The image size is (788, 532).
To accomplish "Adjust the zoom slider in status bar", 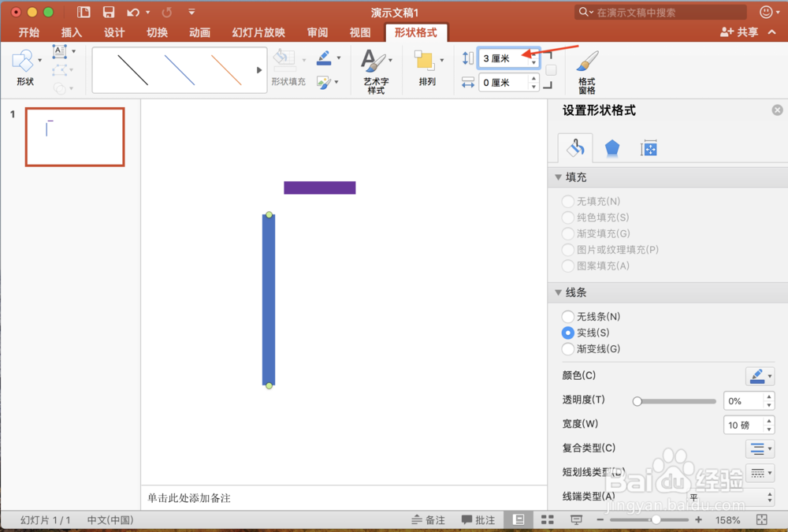I will (656, 519).
